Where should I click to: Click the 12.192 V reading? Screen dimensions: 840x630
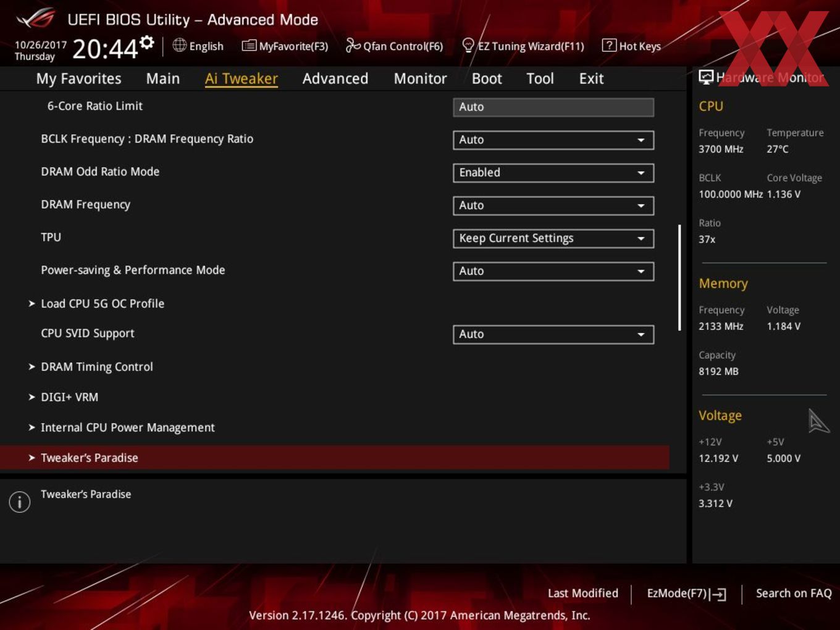[x=718, y=458]
